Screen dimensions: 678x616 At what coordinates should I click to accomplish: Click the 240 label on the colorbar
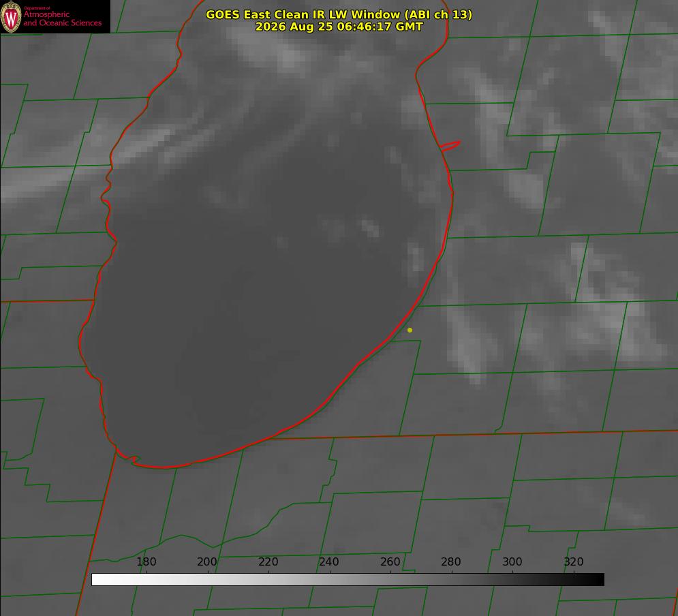[x=329, y=561]
